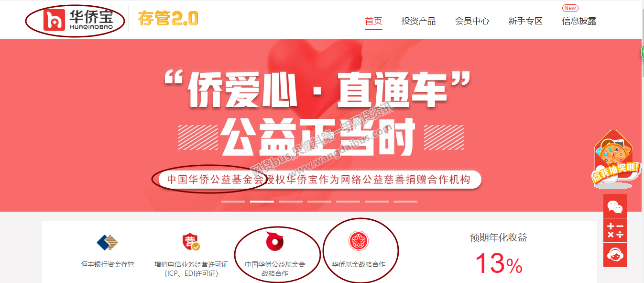The height and width of the screenshot is (283, 644).
Task: Open the 投资产品 menu item
Action: (x=418, y=21)
